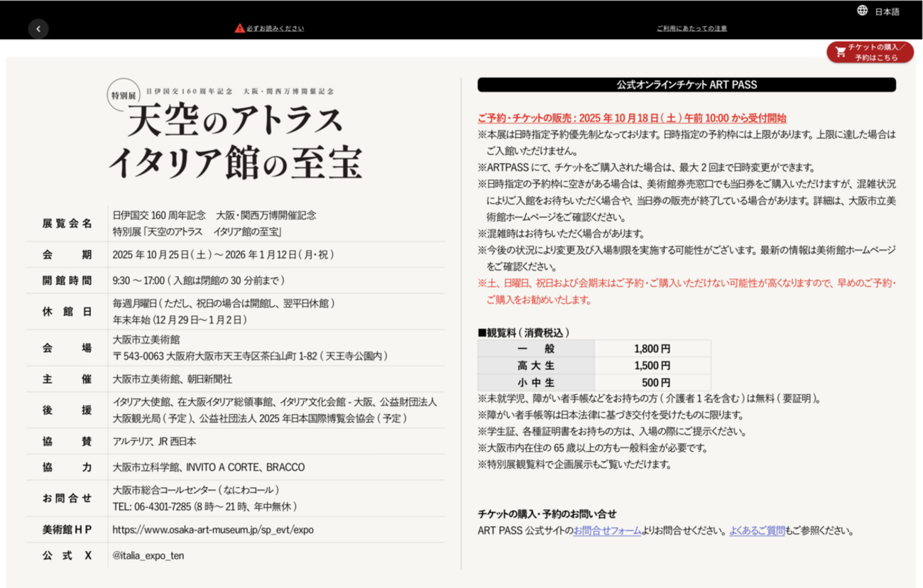
Task: Click the 高大生 1,500円 price row
Action: pyautogui.click(x=594, y=365)
